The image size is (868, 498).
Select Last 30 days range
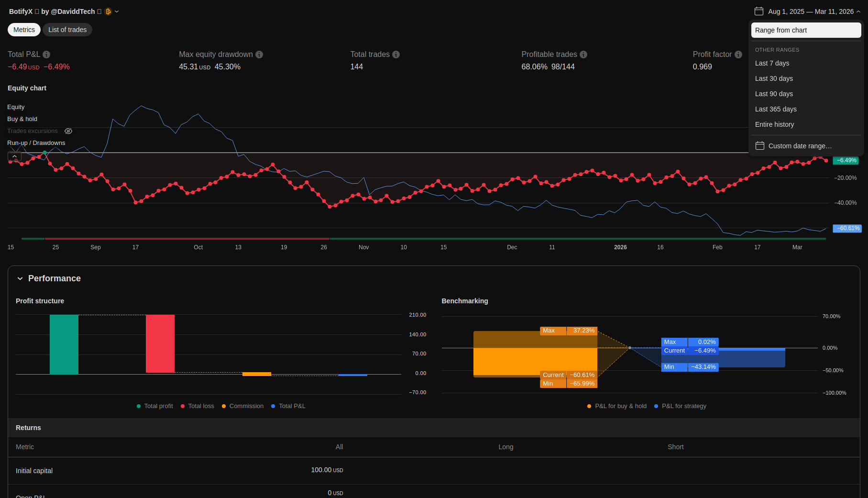point(774,78)
